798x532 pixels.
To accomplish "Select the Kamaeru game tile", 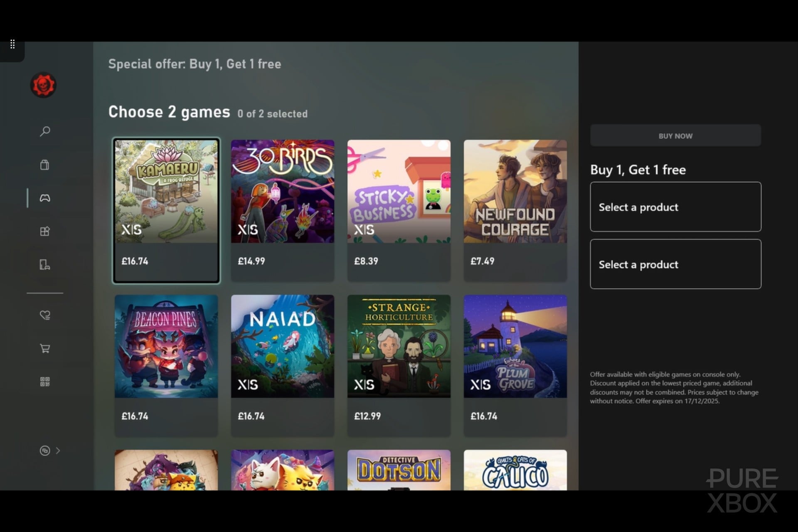I will click(x=166, y=211).
